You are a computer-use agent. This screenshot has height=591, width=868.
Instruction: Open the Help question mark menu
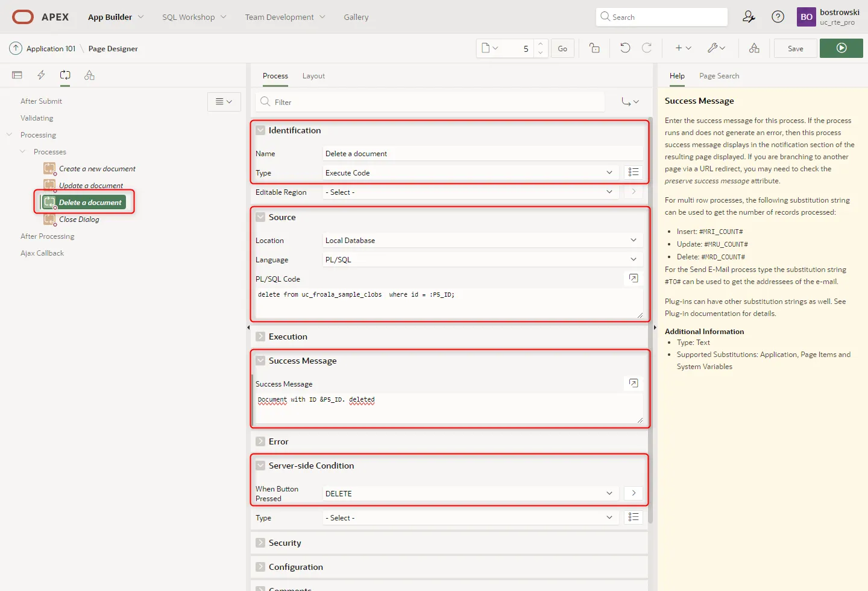778,17
